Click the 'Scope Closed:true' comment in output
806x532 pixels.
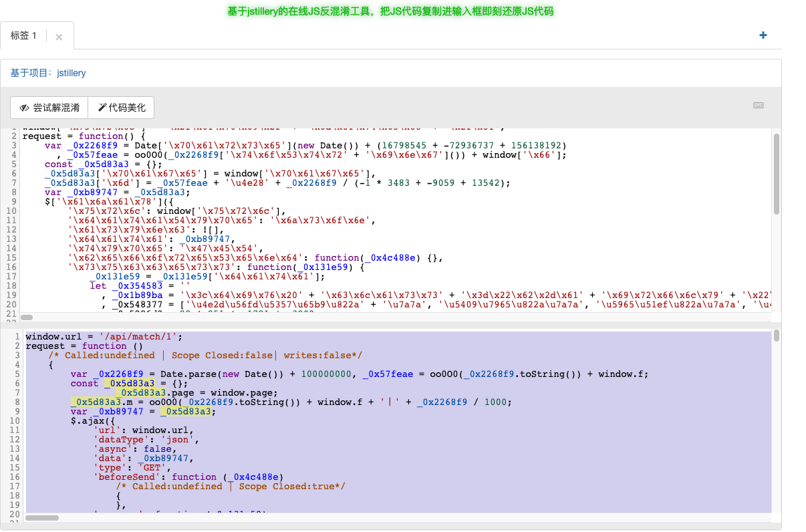coord(231,486)
